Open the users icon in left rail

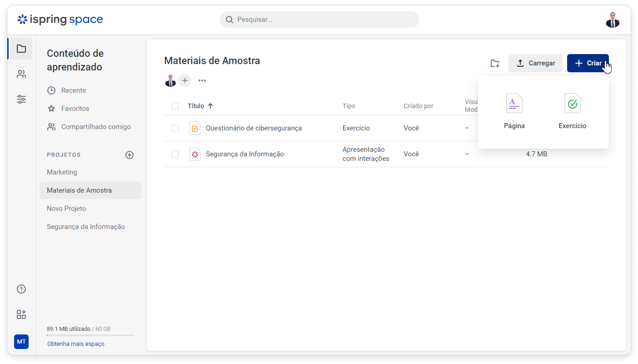coord(21,74)
